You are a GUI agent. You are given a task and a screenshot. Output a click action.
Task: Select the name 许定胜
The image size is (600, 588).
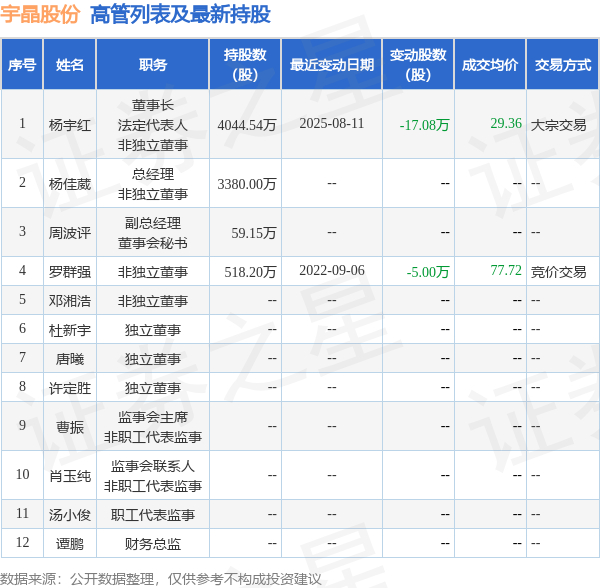pyautogui.click(x=70, y=388)
